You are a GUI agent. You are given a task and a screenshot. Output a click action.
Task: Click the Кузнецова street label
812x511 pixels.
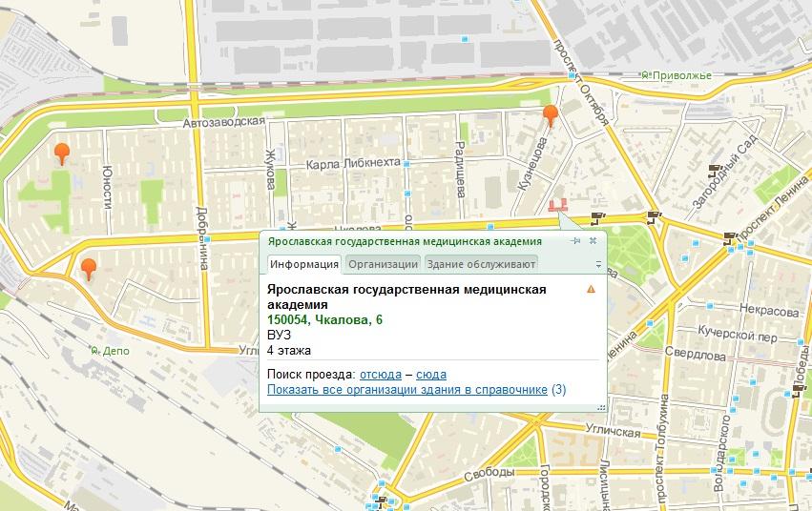tap(532, 163)
